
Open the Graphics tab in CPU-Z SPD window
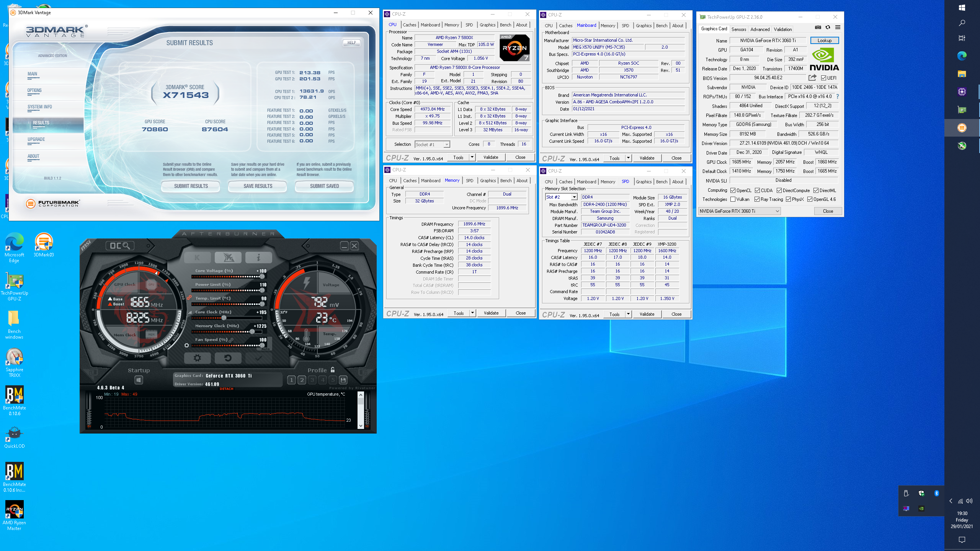point(644,182)
